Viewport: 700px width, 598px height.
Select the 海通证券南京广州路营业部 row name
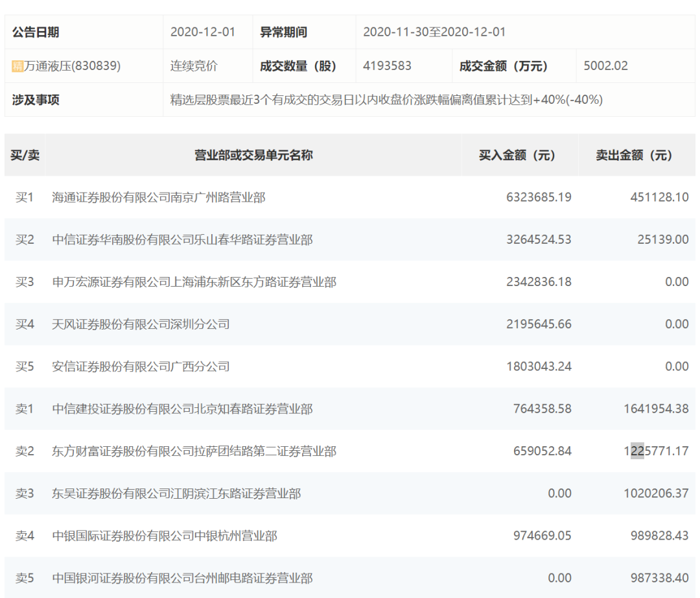(x=158, y=197)
